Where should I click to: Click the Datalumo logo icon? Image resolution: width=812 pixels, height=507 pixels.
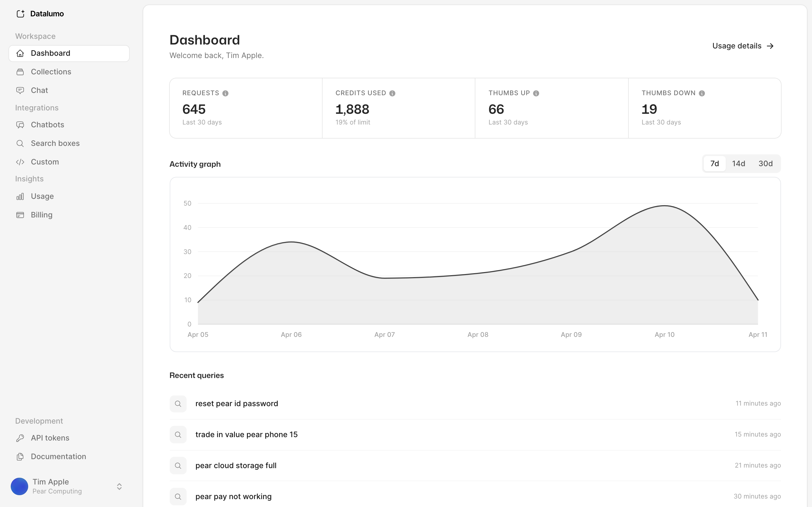(21, 14)
